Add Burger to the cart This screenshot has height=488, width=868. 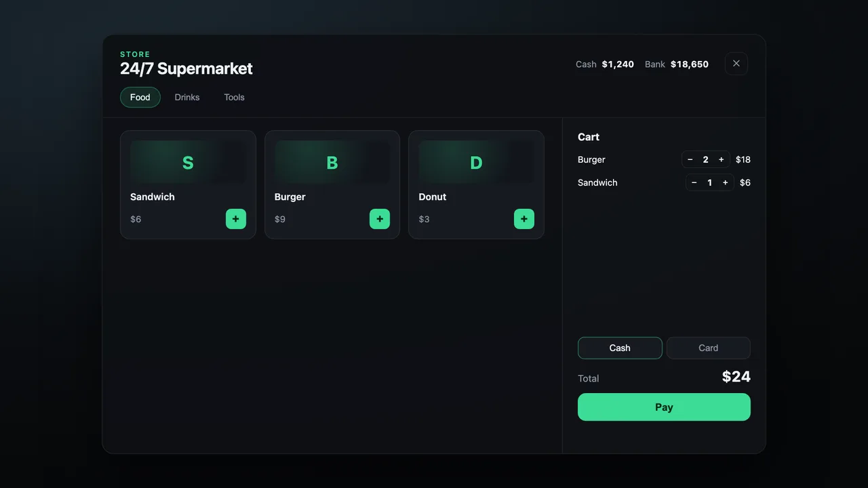pos(380,219)
